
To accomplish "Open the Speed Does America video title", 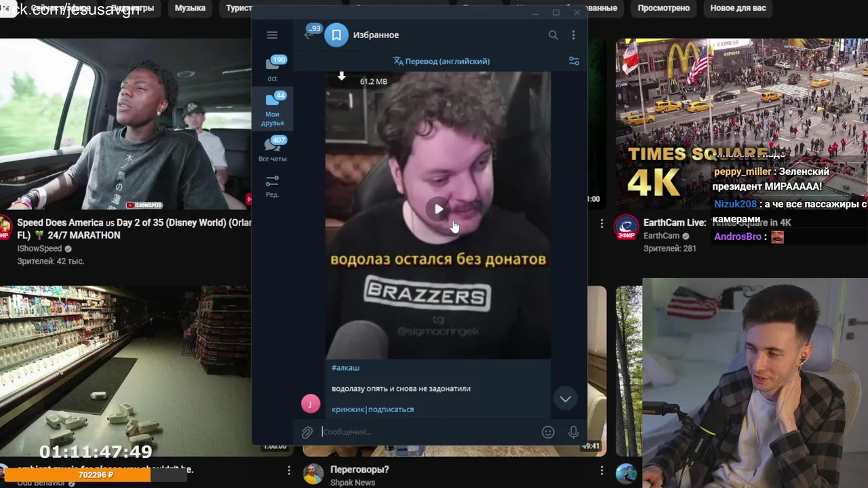I will [134, 229].
